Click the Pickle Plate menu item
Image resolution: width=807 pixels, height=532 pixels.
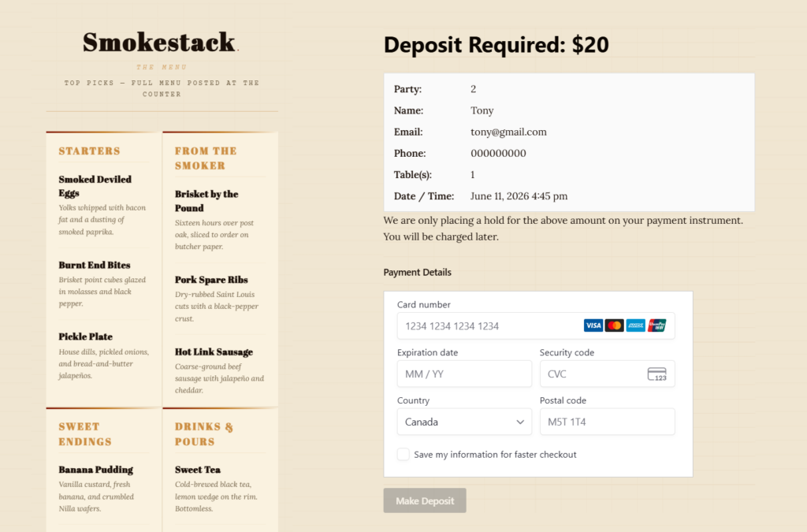point(85,337)
